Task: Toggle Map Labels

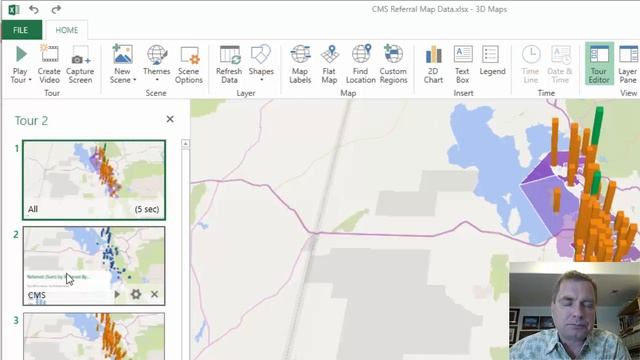Action: pos(300,64)
